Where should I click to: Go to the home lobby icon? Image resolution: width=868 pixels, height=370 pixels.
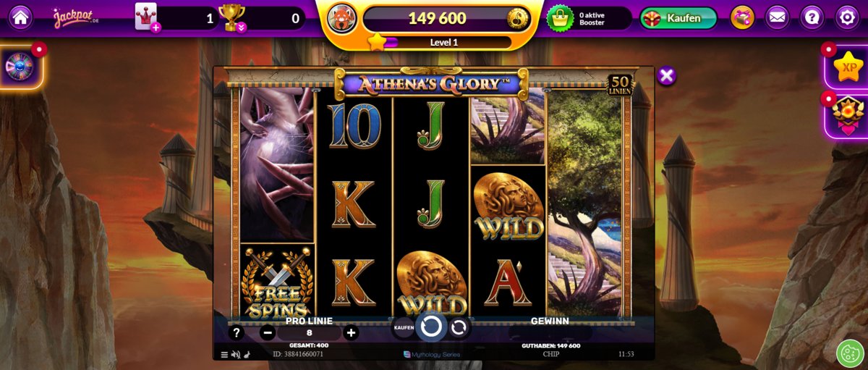[20, 17]
